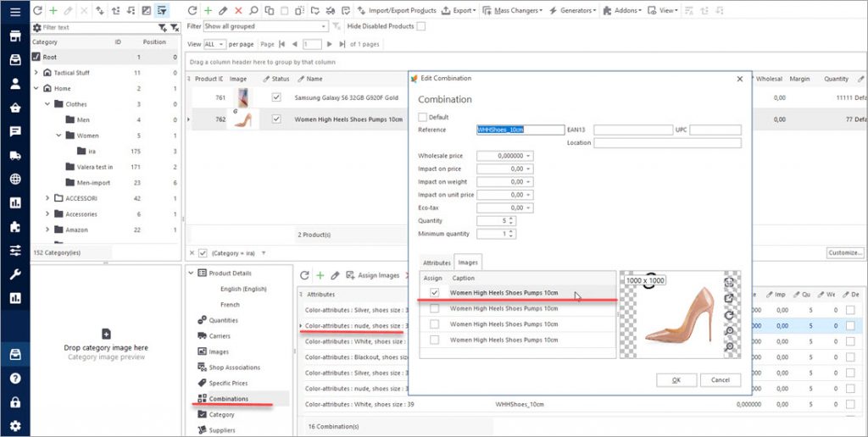868x437 pixels.
Task: Open the hamburger menu in the sidebar
Action: (14, 11)
